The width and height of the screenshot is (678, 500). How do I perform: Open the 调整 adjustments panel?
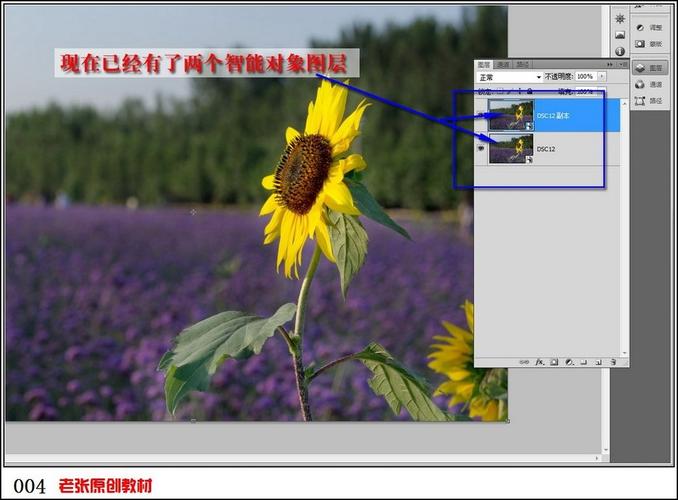(x=649, y=28)
